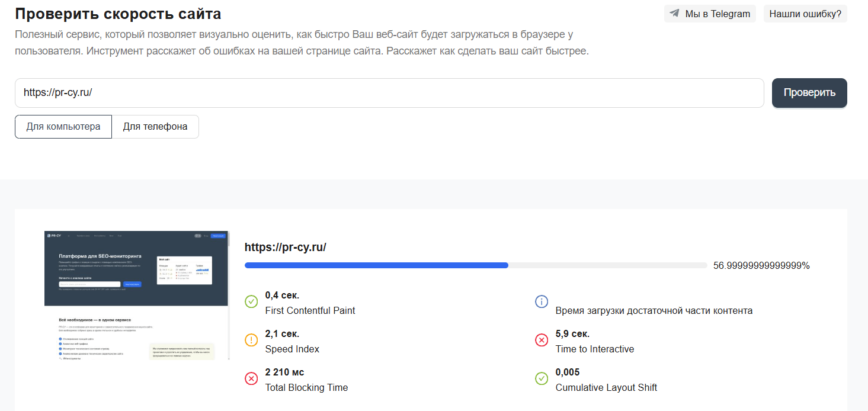Screen dimensions: 868x411
Task: Click the Total Blocking Time label
Action: (306, 387)
